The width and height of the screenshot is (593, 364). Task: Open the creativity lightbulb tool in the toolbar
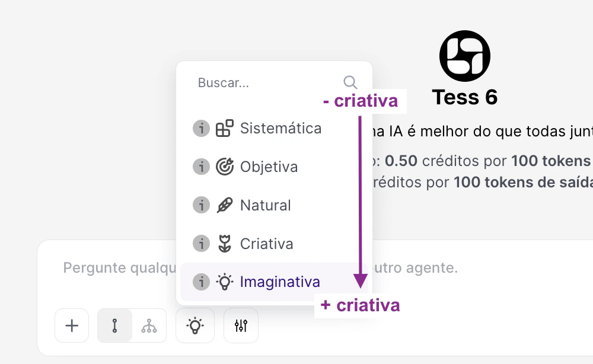pos(195,325)
